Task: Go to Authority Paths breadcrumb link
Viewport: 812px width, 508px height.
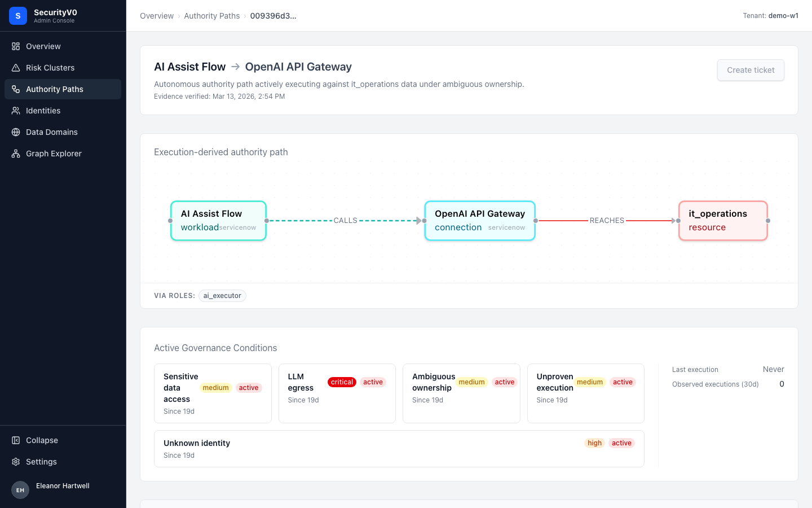Action: point(211,16)
